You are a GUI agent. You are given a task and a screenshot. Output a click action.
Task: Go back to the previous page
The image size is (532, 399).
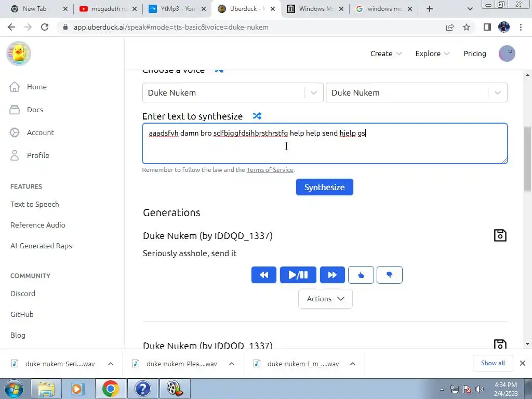[11, 27]
